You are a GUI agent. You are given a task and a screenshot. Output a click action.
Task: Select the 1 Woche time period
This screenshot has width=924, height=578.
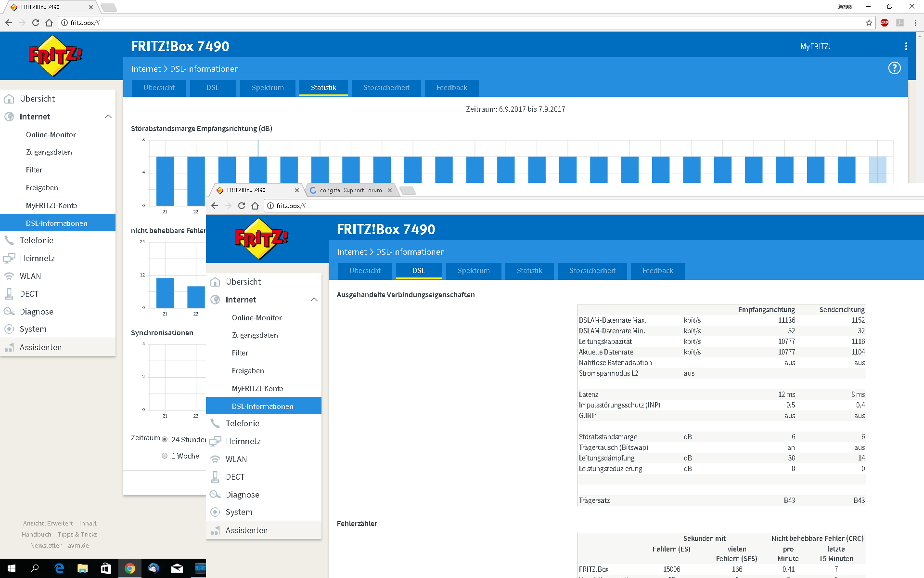coord(165,456)
